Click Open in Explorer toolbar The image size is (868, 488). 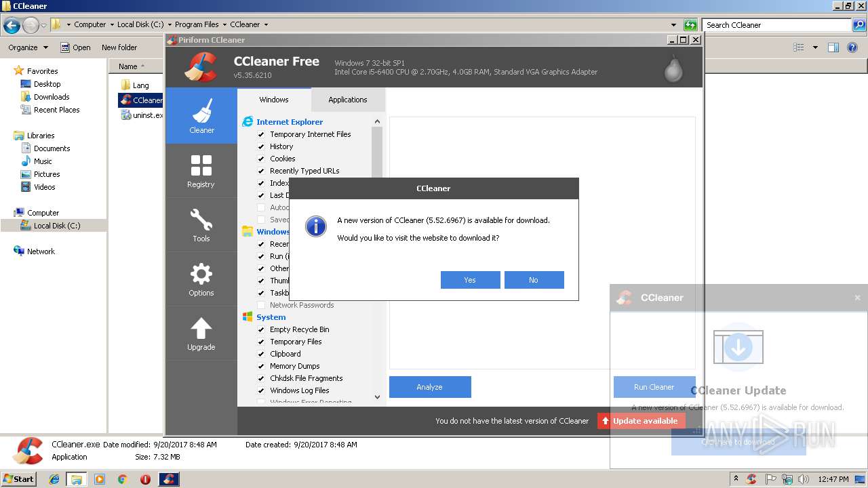click(x=75, y=47)
